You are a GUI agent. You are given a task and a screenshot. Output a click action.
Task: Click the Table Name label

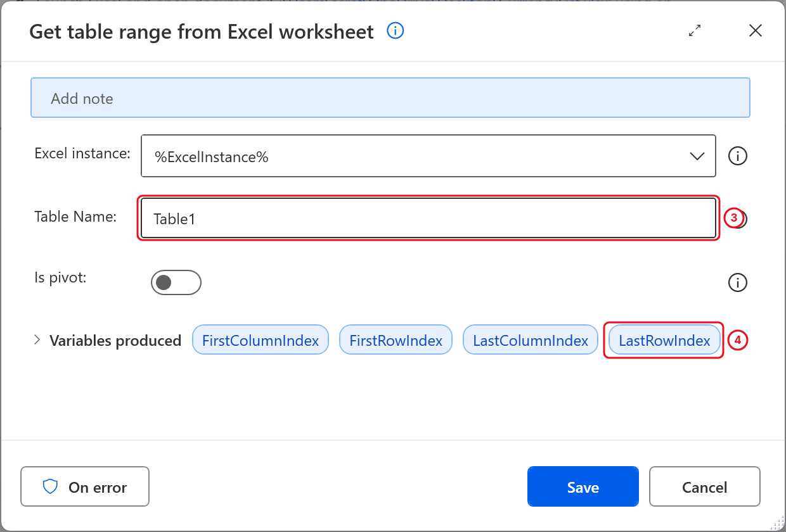75,217
